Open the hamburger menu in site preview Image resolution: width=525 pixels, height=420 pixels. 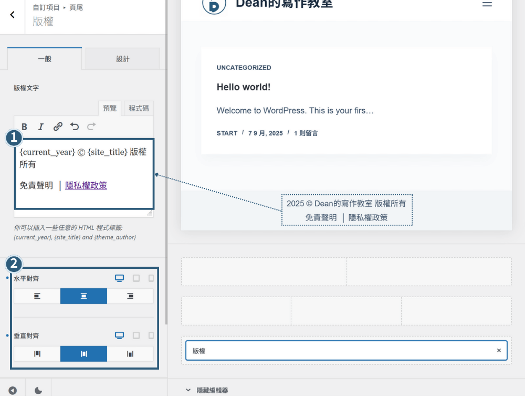[x=487, y=4]
